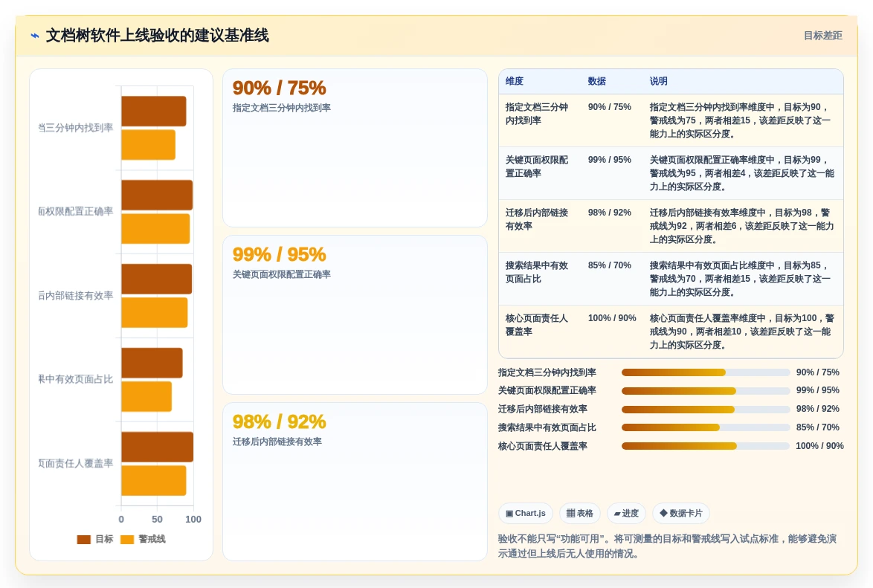Viewport: 873px width, 588px height.
Task: Click the footer note starting 验收不能只写
Action: click(x=667, y=546)
